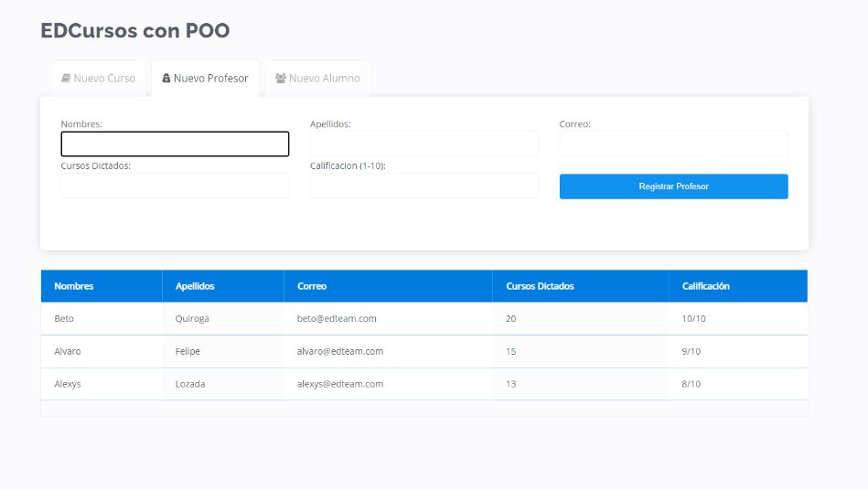Image resolution: width=868 pixels, height=490 pixels.
Task: Click the Apellidos column header
Action: click(195, 286)
